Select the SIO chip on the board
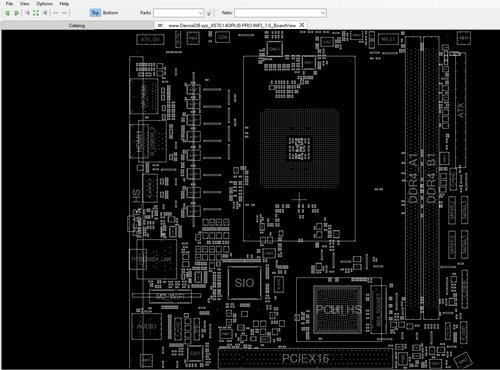The image size is (500, 370). point(244,283)
